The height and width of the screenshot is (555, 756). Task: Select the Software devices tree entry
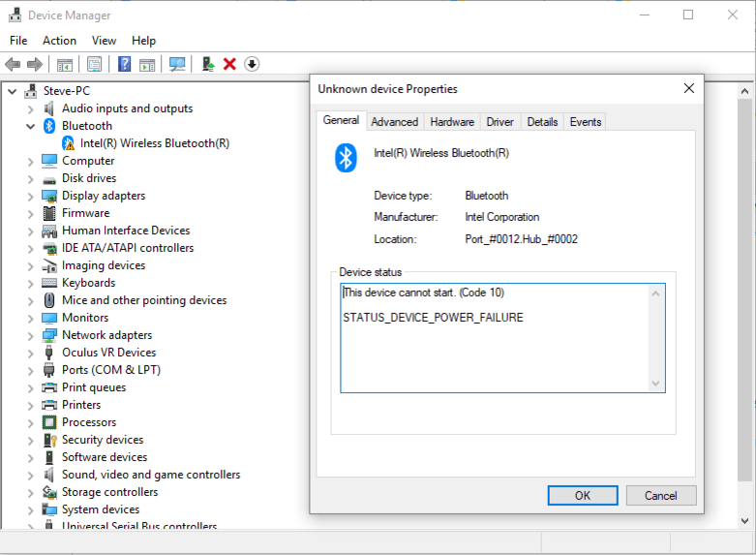point(105,457)
